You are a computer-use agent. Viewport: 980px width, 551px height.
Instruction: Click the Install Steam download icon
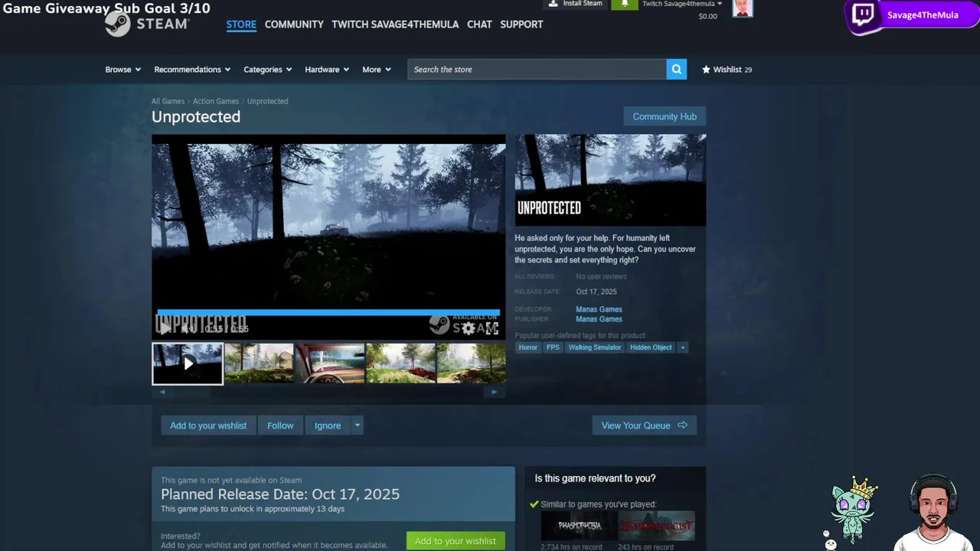554,4
